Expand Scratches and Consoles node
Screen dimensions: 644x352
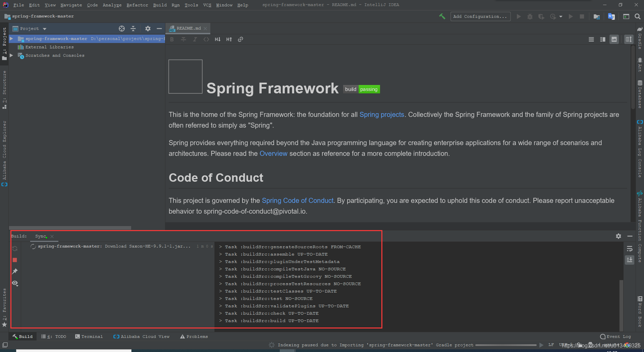point(11,55)
